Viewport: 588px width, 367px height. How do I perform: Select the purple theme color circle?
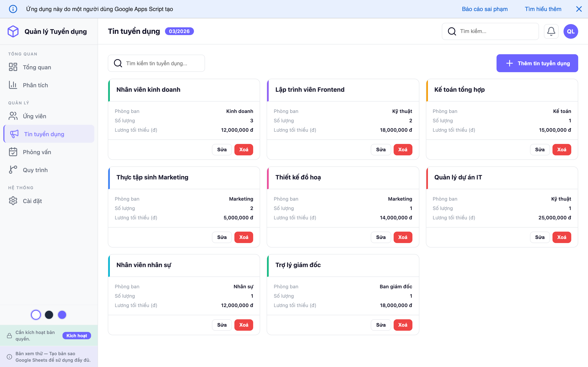click(x=62, y=315)
